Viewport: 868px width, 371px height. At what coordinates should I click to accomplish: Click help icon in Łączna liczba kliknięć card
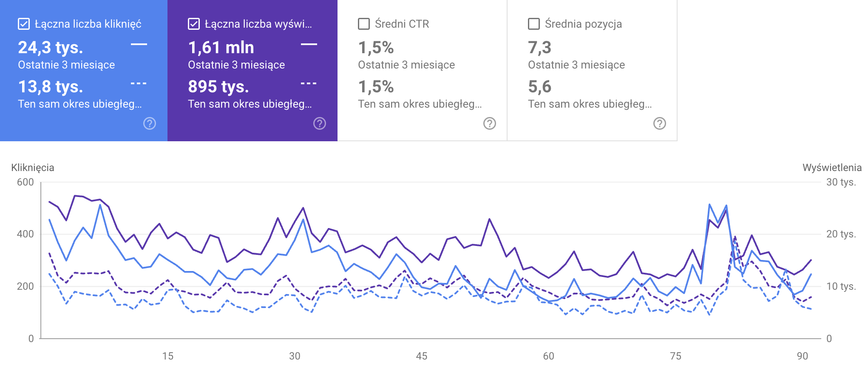tap(150, 123)
